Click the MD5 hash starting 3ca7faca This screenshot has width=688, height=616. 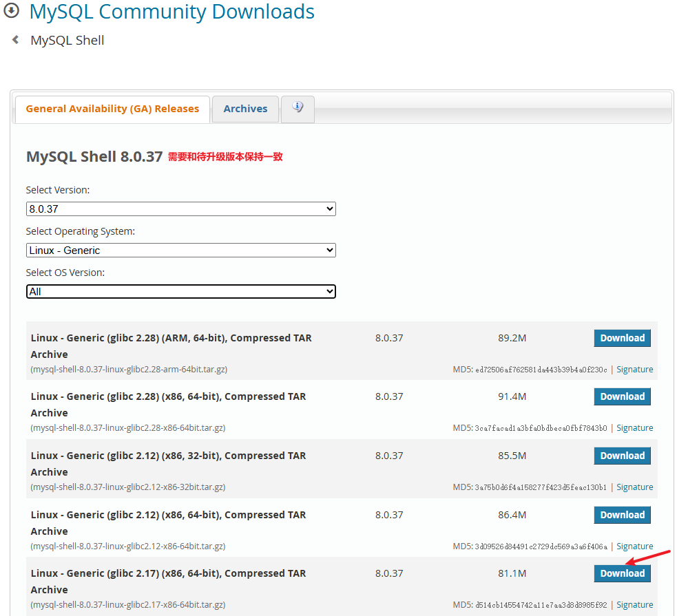pyautogui.click(x=541, y=428)
